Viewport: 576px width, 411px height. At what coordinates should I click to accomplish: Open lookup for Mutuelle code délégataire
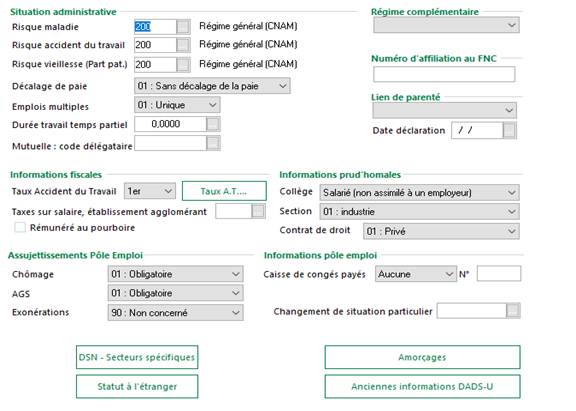(213, 143)
